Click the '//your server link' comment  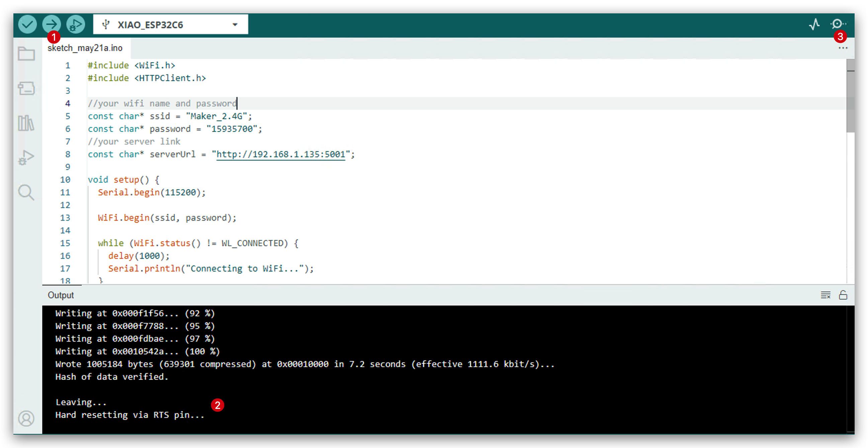(134, 142)
